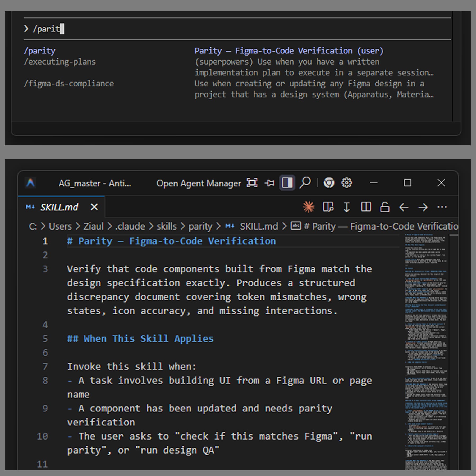Image resolution: width=476 pixels, height=476 pixels.
Task: Select the /executing-plans command suggestion
Action: click(x=60, y=62)
